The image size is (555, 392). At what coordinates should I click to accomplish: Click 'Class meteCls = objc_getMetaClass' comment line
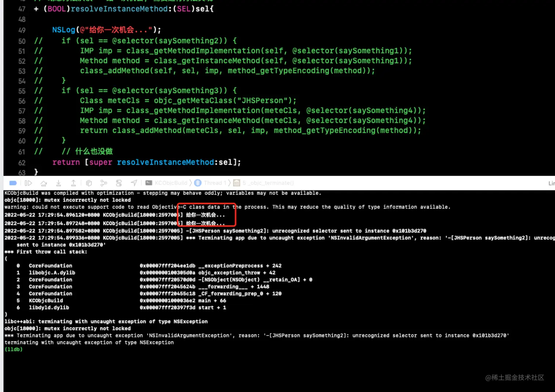[188, 101]
